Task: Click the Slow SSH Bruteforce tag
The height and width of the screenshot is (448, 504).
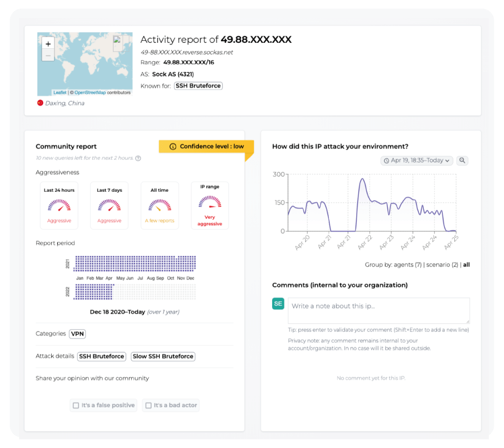Action: pyautogui.click(x=163, y=357)
